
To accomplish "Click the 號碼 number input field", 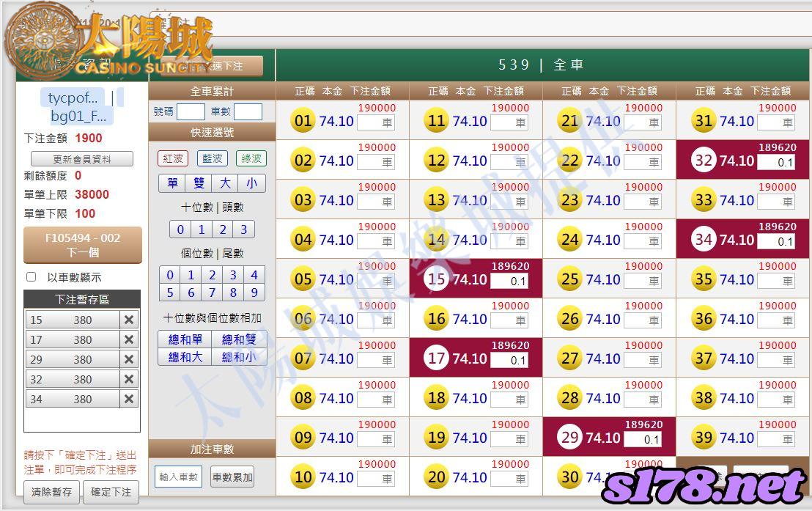I will pos(191,111).
